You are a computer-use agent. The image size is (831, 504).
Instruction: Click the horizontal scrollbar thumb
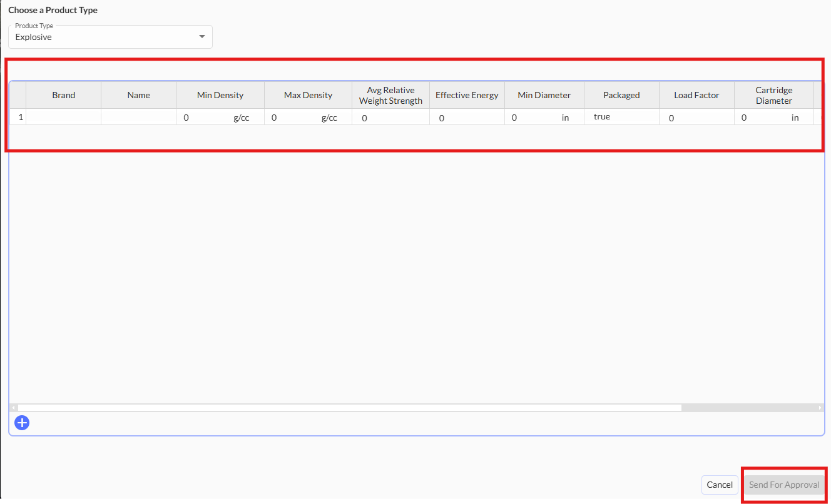[x=349, y=408]
